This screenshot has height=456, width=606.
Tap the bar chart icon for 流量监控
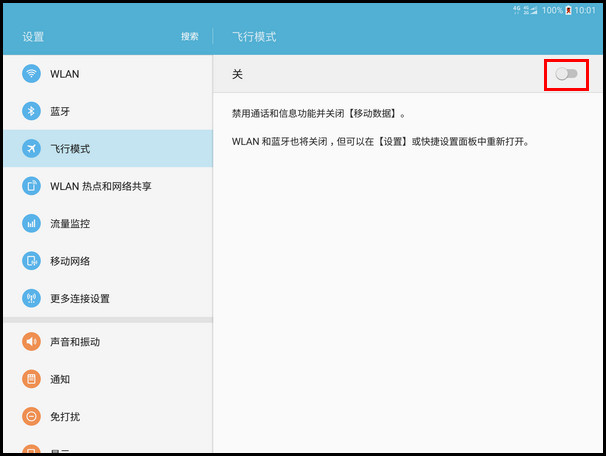tap(31, 223)
